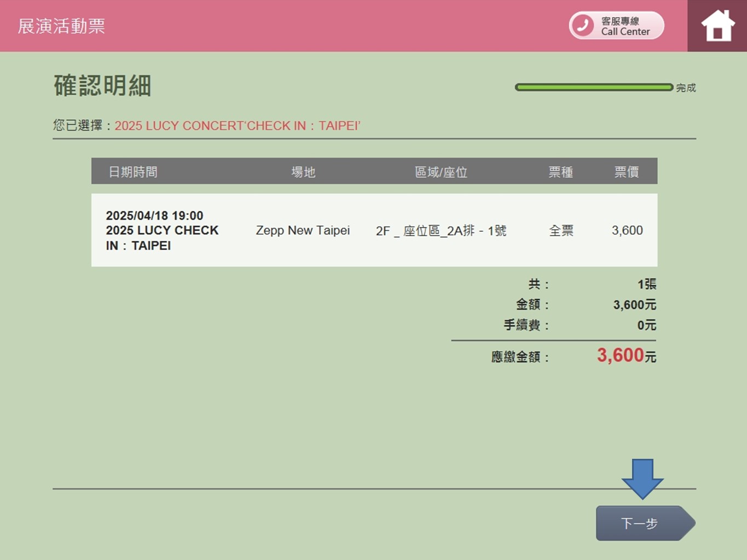Select the ticket row for Zepp New Taipei
The width and height of the screenshot is (747, 560).
pyautogui.click(x=374, y=230)
